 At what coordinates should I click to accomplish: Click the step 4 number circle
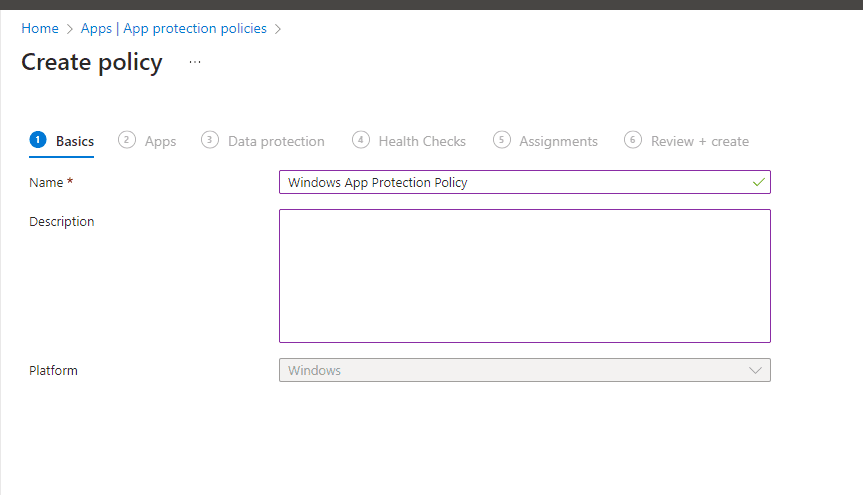point(361,140)
